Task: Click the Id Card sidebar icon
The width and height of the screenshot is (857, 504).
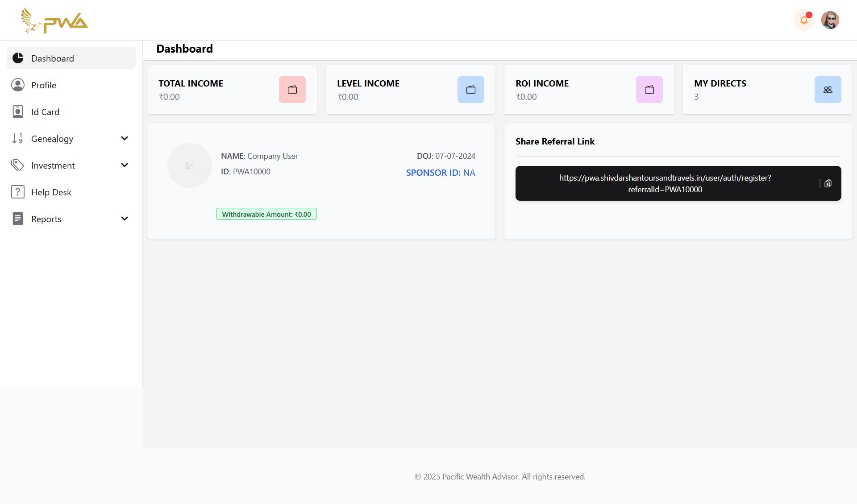Action: [x=18, y=112]
